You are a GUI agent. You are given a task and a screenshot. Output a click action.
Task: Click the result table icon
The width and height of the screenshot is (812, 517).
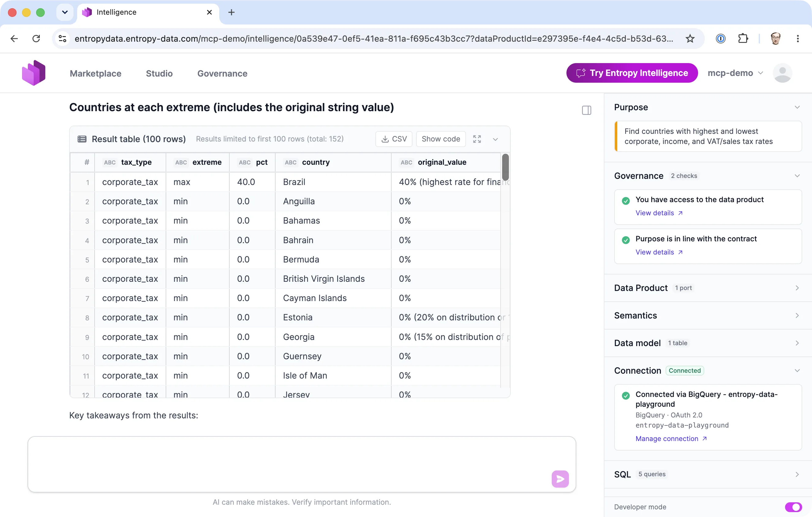point(82,139)
